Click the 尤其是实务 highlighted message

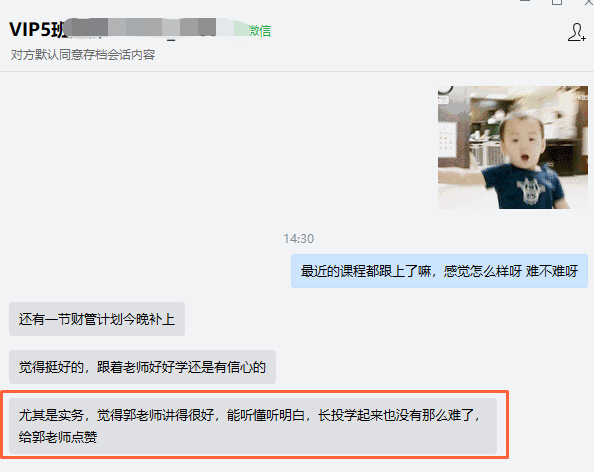pos(253,426)
